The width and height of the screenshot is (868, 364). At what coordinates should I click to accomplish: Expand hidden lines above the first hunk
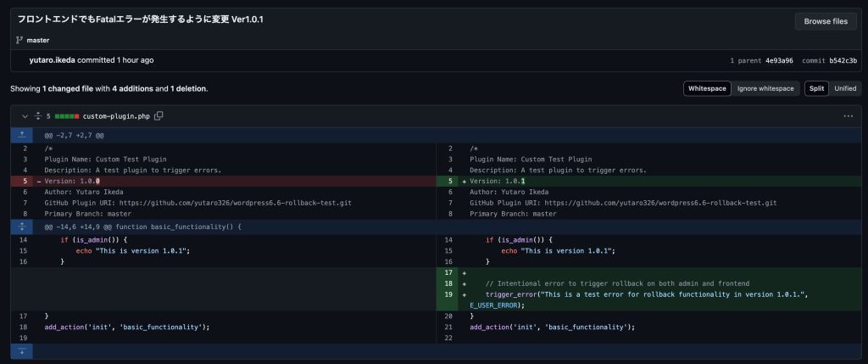21,135
